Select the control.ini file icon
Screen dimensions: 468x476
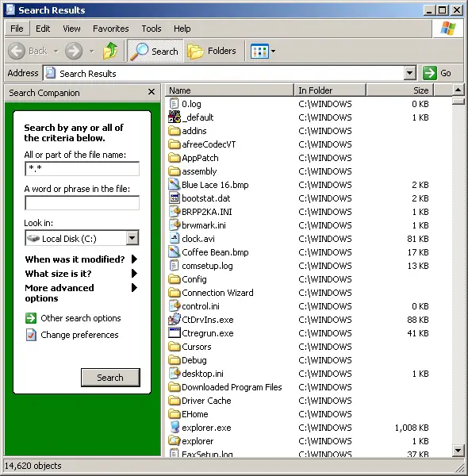pos(175,306)
